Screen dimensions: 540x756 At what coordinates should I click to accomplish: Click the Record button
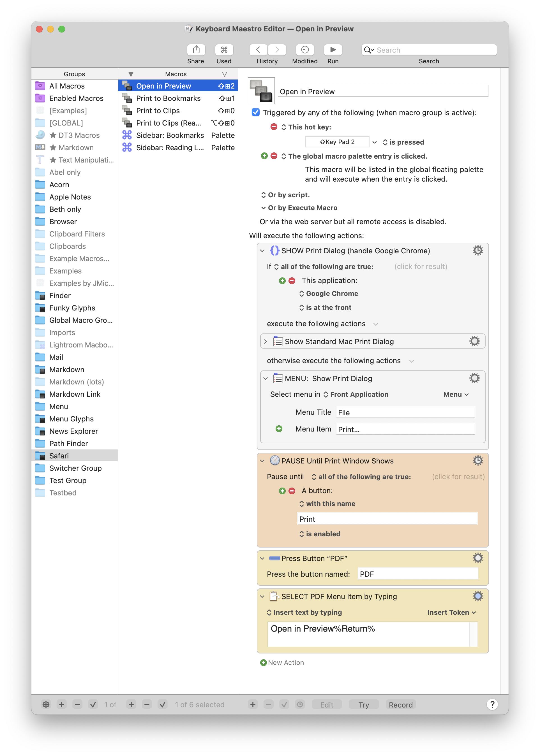[x=400, y=704]
